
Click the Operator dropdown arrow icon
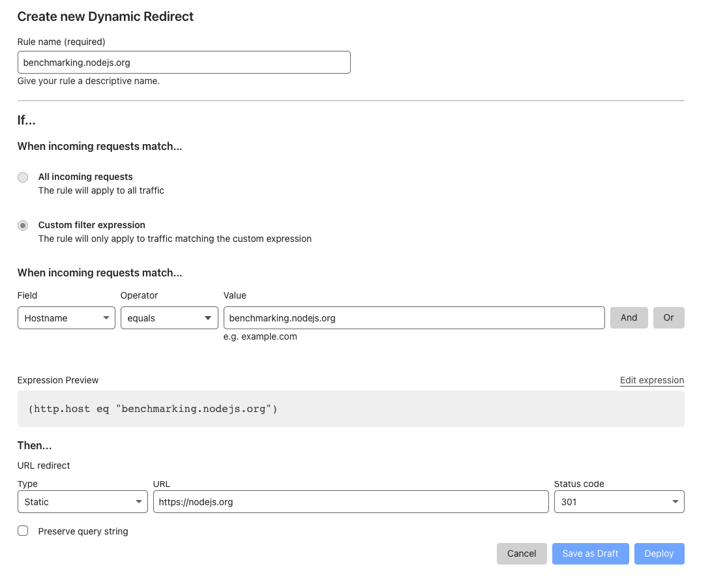[x=208, y=318]
